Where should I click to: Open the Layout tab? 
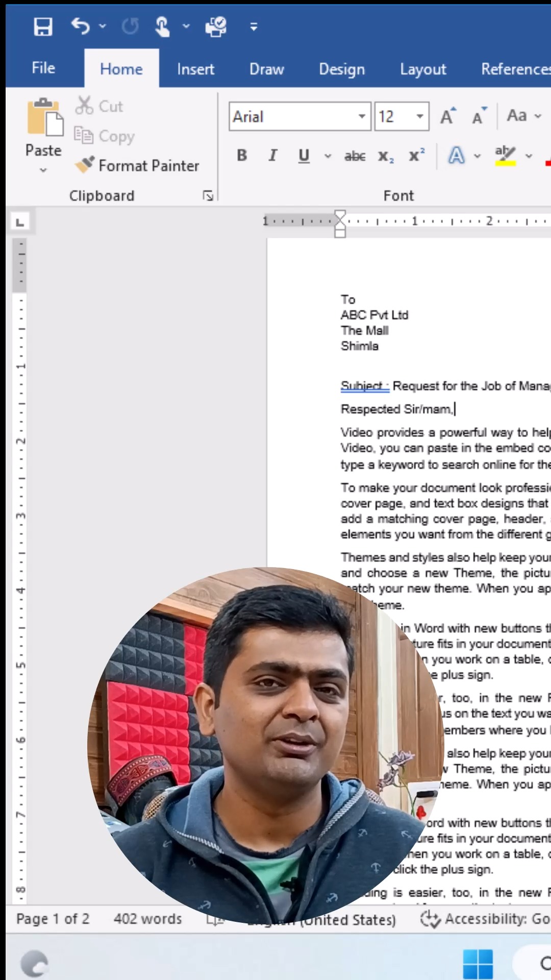click(423, 69)
